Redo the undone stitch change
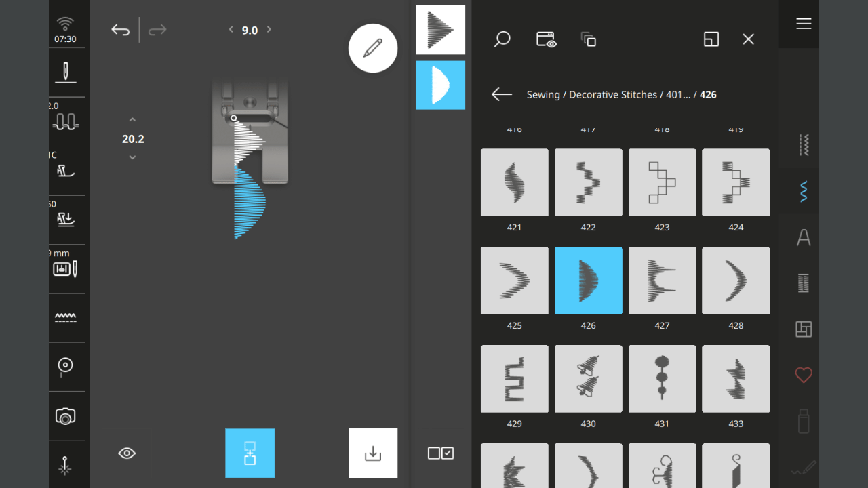868x488 pixels. (x=157, y=30)
